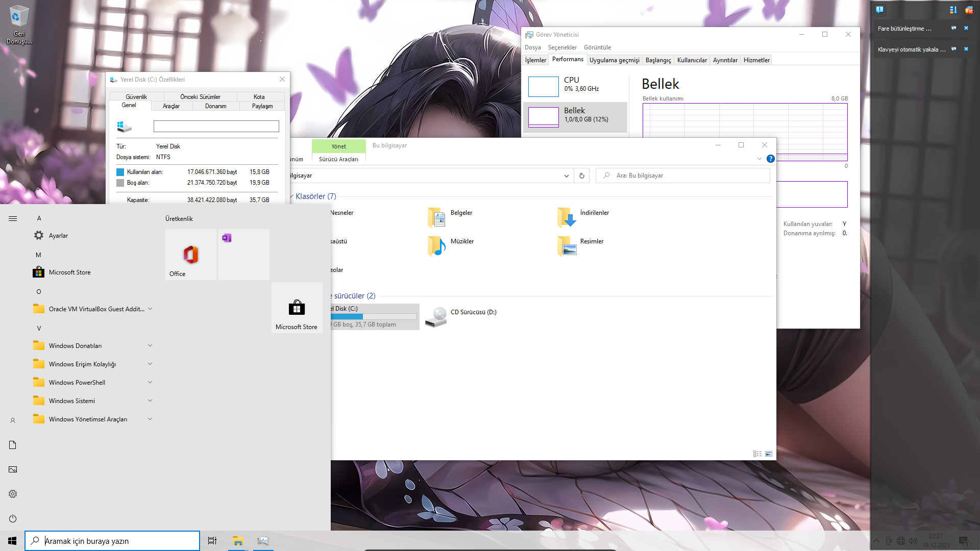Switch to details view in Explorer
980x551 pixels.
tap(757, 454)
